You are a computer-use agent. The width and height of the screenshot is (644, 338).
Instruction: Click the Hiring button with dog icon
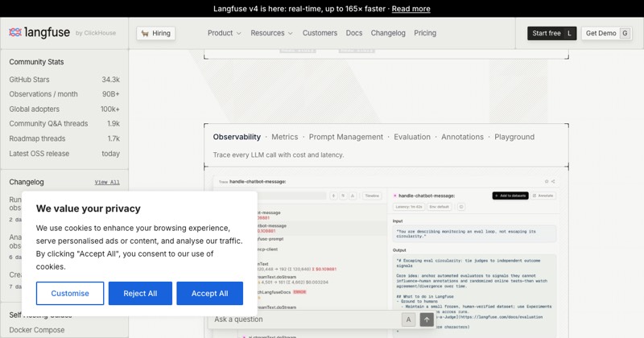[x=155, y=33]
